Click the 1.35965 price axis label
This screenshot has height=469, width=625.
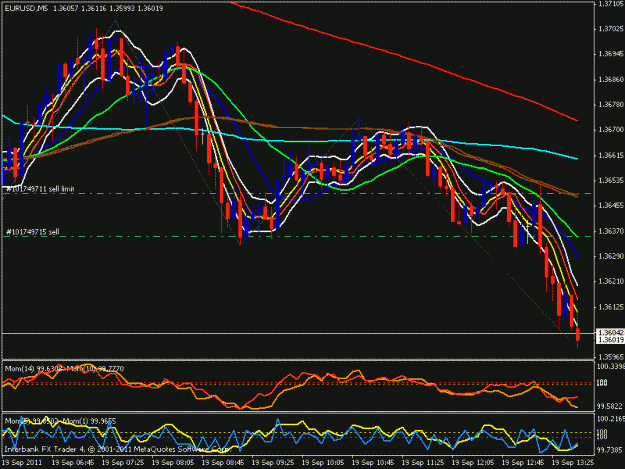tap(611, 356)
